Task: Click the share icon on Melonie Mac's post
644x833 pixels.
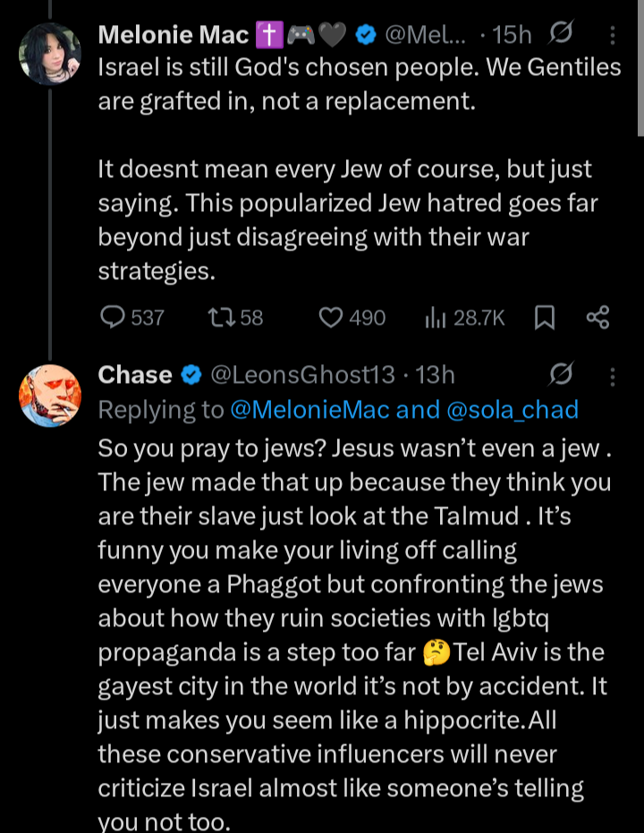Action: [597, 318]
